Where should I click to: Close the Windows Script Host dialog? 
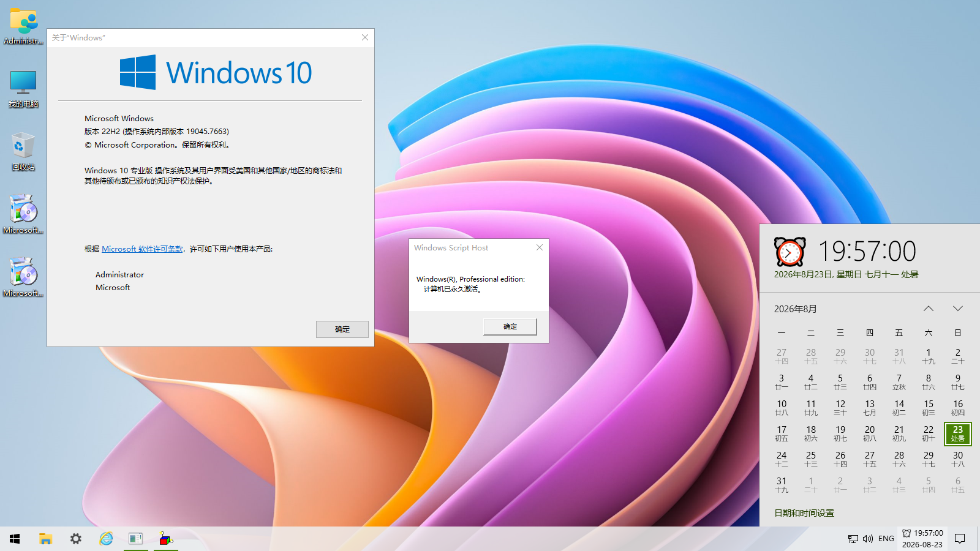(540, 247)
